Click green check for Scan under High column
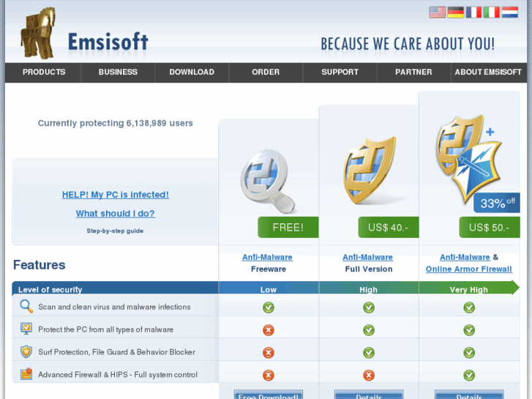Image resolution: width=532 pixels, height=399 pixels. (369, 307)
